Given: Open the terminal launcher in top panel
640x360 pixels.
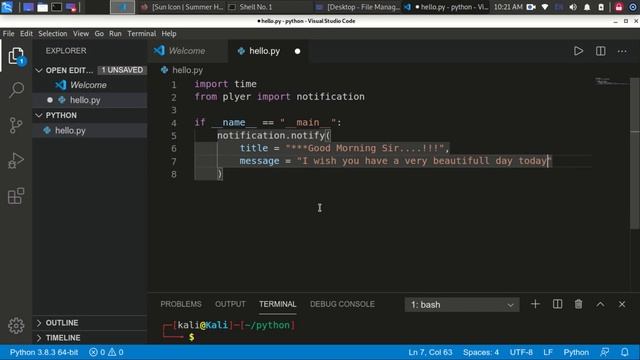Looking at the screenshot, I should tap(56, 7).
